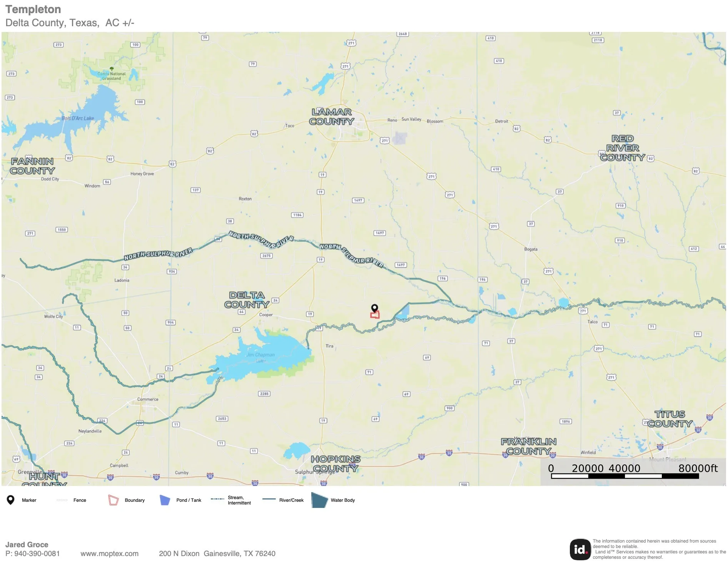Click the Ladonia town label

click(122, 280)
